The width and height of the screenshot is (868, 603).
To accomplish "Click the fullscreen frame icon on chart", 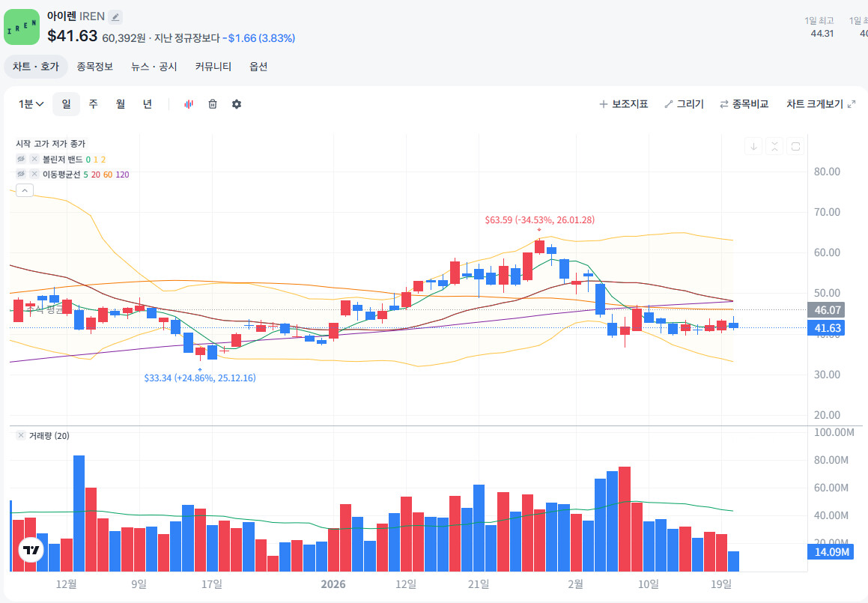I will tap(795, 147).
